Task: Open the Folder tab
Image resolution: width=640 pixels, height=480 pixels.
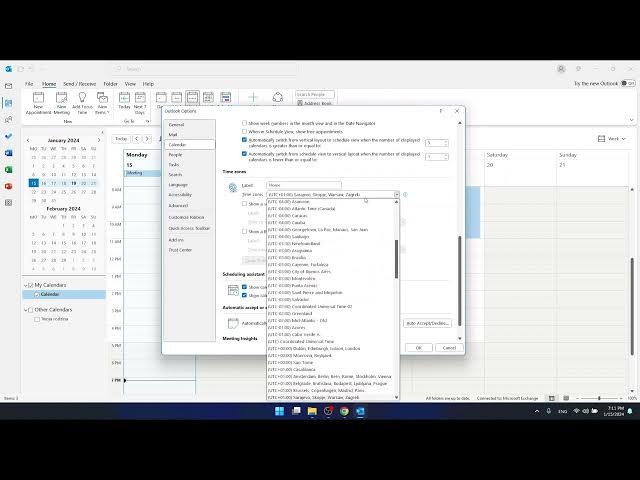Action: [110, 84]
